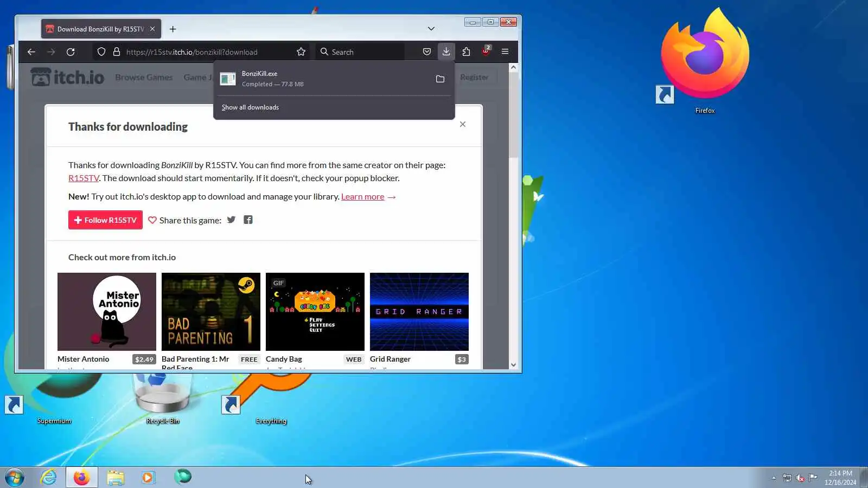Select the Everything desktop shortcut
868x488 pixels.
pos(271,399)
